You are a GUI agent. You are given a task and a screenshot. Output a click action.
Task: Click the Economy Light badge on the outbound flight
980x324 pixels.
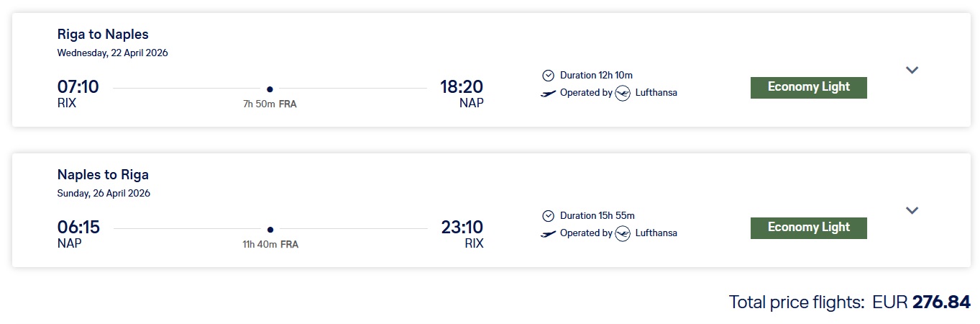pos(808,87)
